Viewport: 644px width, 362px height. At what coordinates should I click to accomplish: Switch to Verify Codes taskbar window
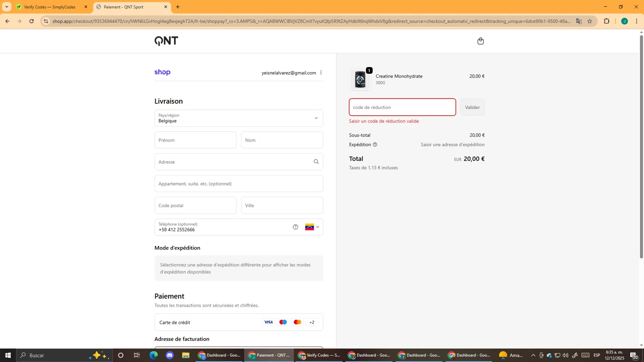319,355
